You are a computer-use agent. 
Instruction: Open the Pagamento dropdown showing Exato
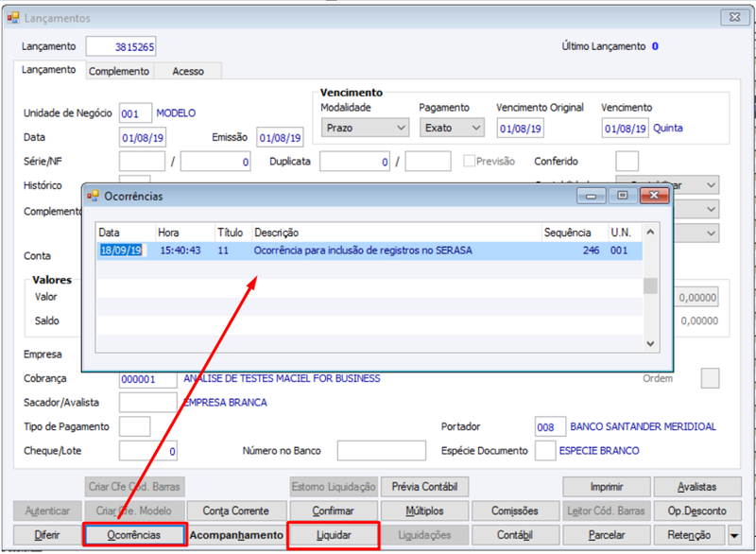452,128
